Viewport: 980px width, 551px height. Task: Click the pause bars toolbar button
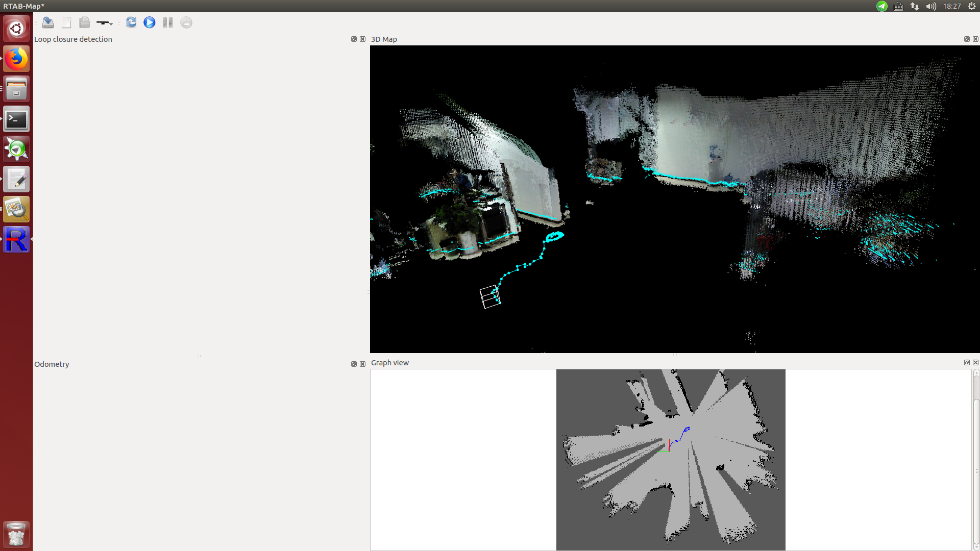(x=167, y=22)
